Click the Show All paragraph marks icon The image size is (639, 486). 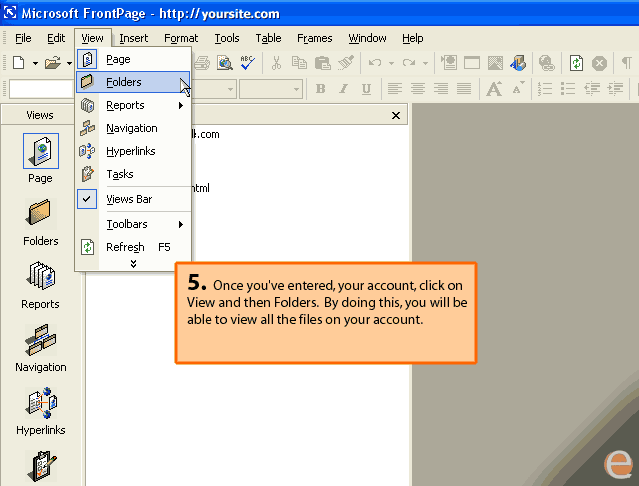626,63
